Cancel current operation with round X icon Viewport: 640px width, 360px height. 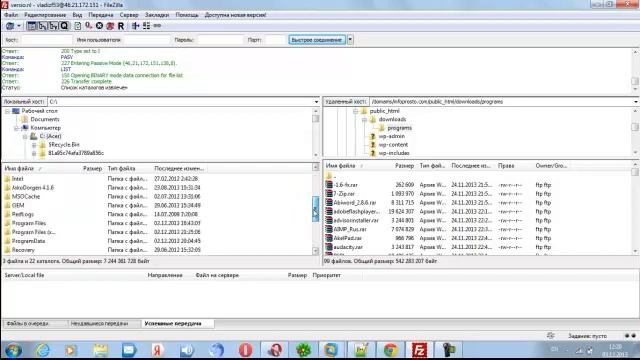[x=99, y=26]
